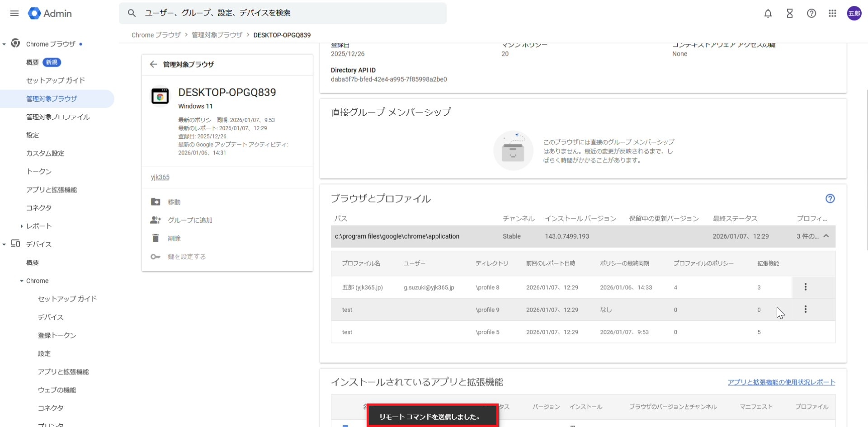
Task: Click the user account avatar 五郎
Action: (854, 13)
